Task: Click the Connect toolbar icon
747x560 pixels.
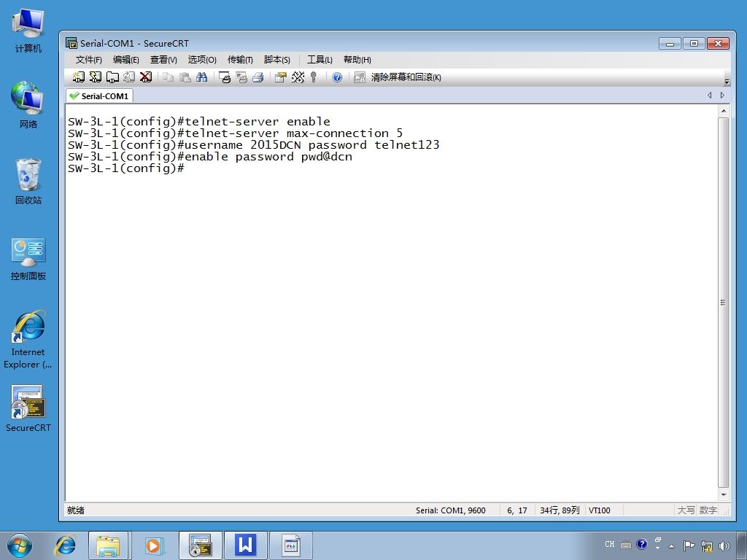Action: 79,77
